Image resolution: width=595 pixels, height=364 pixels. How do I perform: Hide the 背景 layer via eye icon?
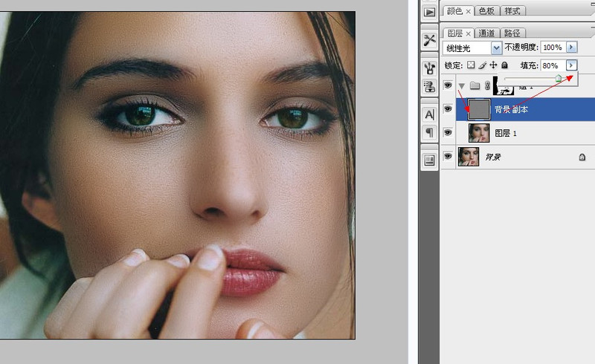click(x=448, y=157)
